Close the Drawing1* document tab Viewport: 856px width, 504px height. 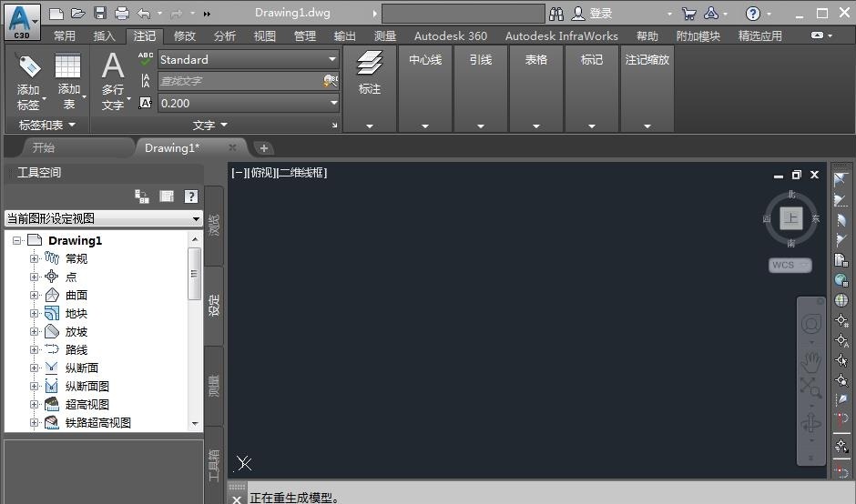(x=232, y=147)
